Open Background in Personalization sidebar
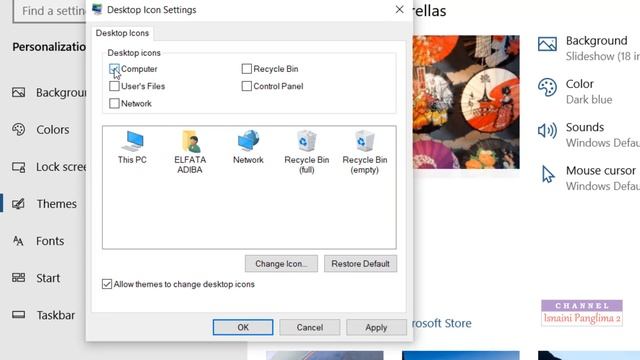This screenshot has height=360, width=640. click(x=44, y=93)
